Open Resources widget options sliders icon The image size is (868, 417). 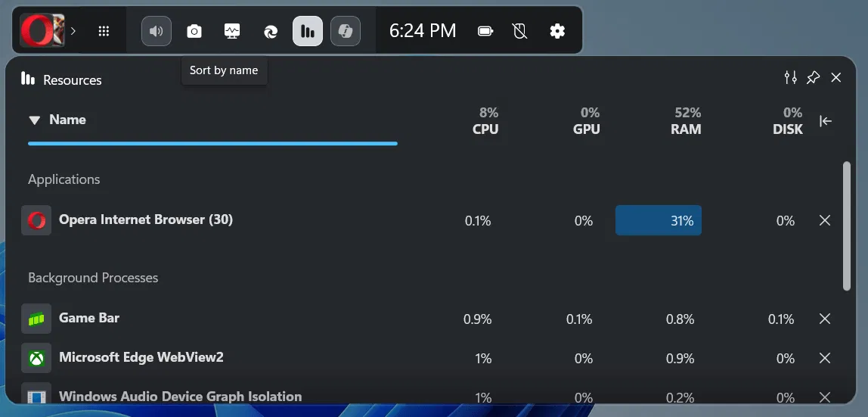click(x=790, y=77)
